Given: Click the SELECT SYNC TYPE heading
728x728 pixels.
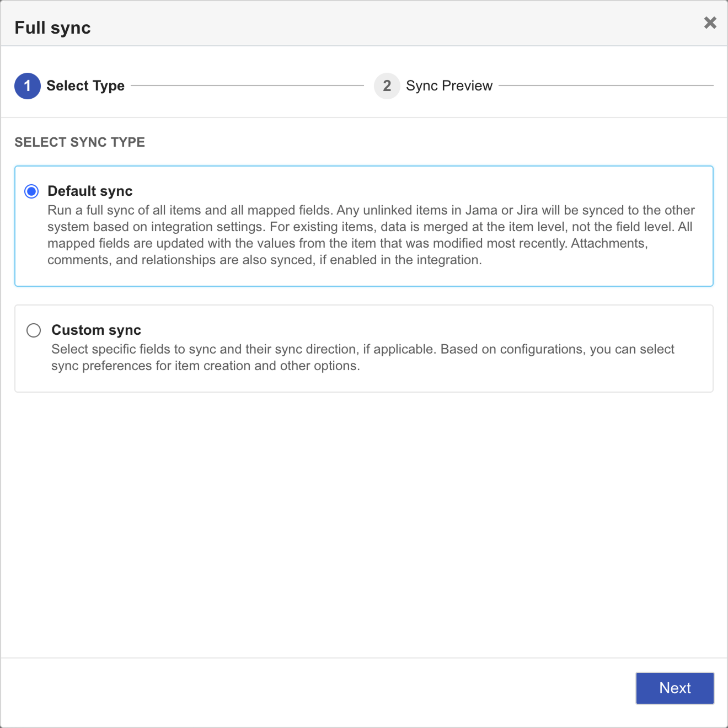Looking at the screenshot, I should coord(79,142).
